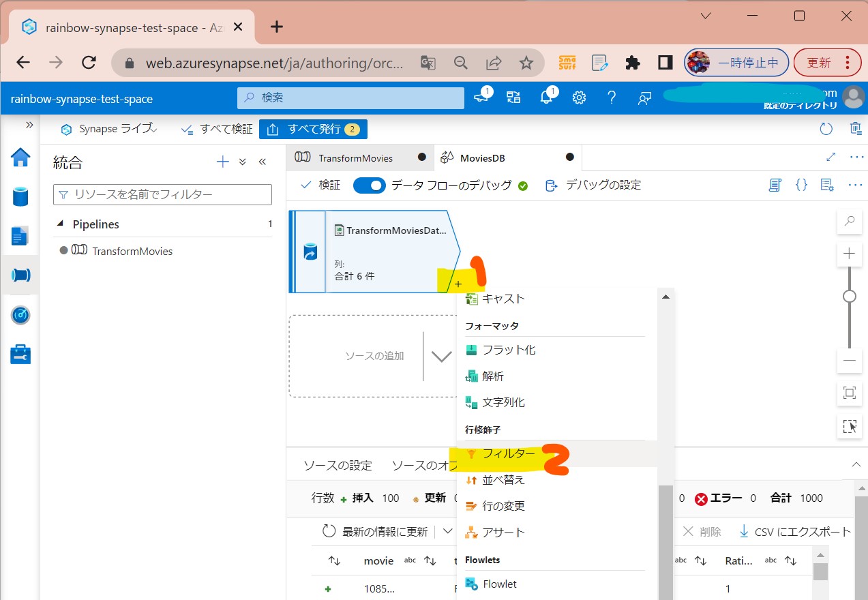Open the Monitor hub gauge icon

click(x=20, y=315)
